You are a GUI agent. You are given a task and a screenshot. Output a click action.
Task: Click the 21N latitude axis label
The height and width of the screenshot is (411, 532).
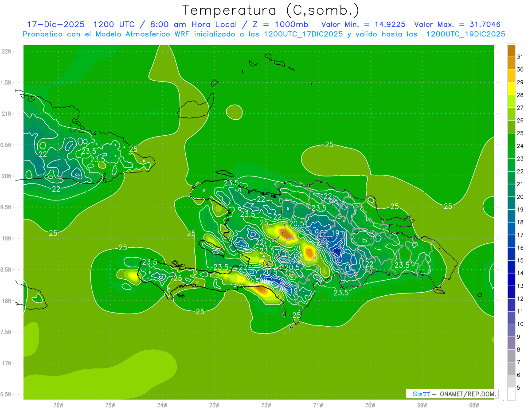pyautogui.click(x=7, y=114)
